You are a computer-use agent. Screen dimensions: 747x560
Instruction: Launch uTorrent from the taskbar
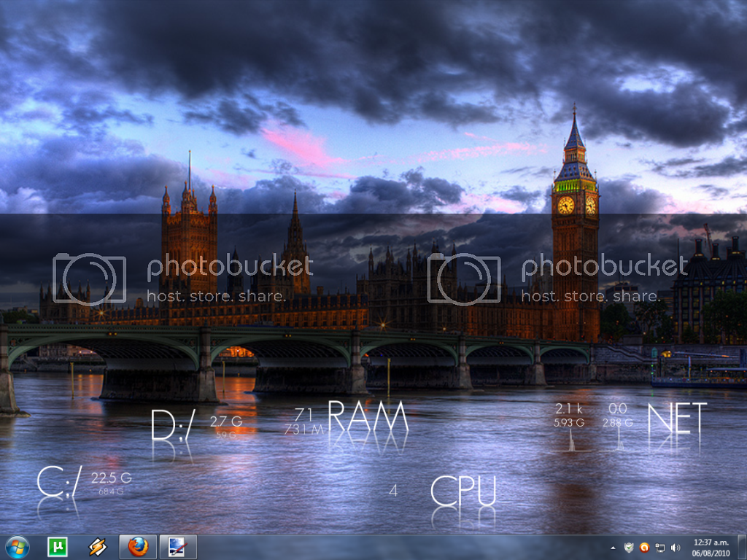[x=57, y=547]
